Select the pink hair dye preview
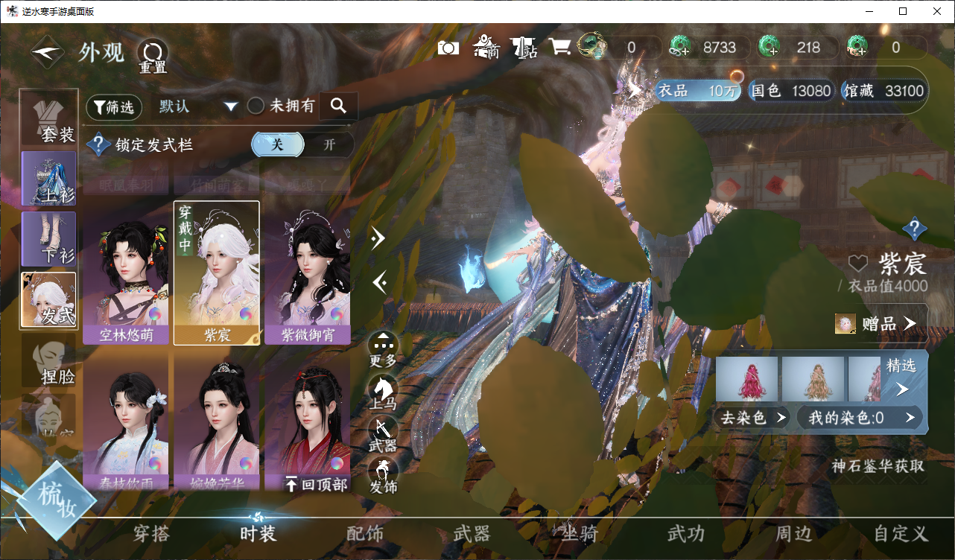The height and width of the screenshot is (560, 955). (x=865, y=379)
